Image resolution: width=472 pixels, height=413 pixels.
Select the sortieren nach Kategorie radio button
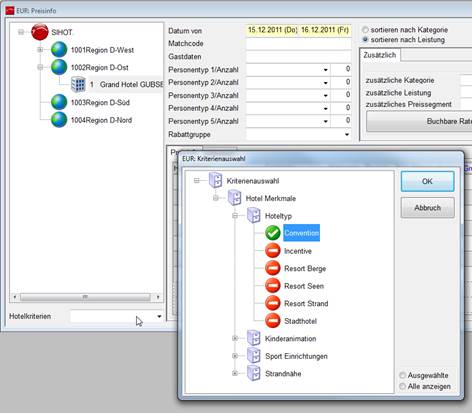coord(365,30)
